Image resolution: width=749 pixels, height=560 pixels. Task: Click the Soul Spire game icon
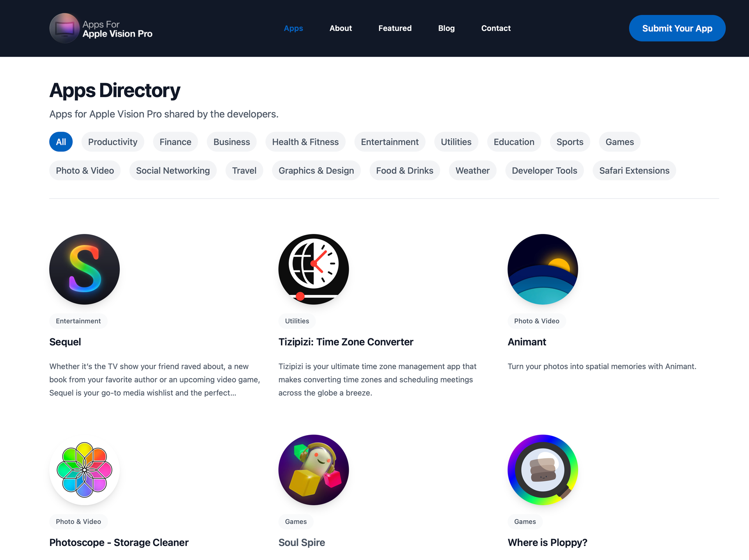click(313, 470)
